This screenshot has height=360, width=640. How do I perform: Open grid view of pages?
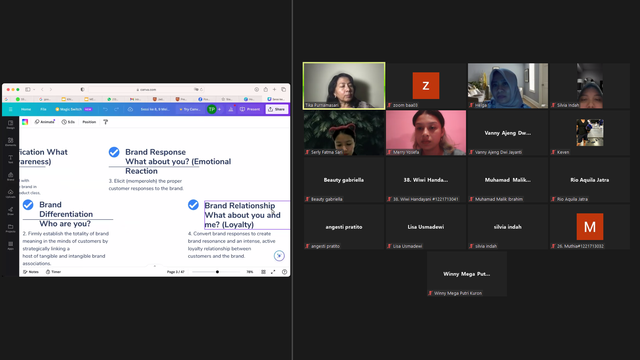pyautogui.click(x=263, y=272)
